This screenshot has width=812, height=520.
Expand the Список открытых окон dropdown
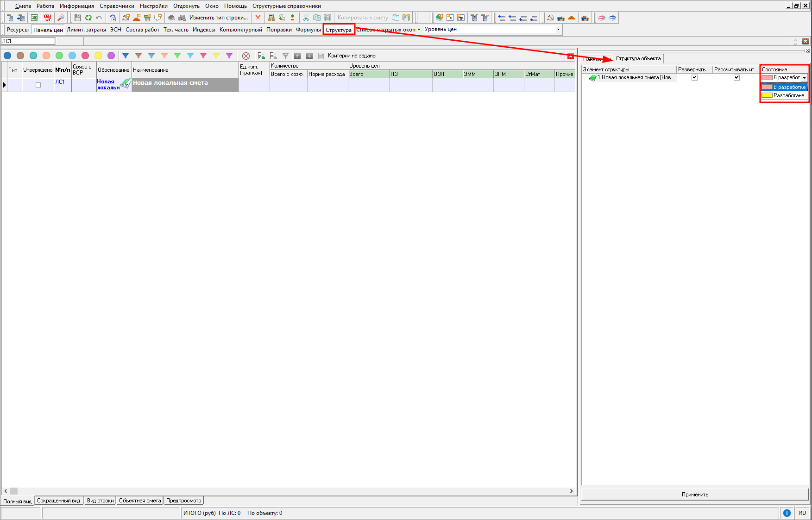point(419,29)
